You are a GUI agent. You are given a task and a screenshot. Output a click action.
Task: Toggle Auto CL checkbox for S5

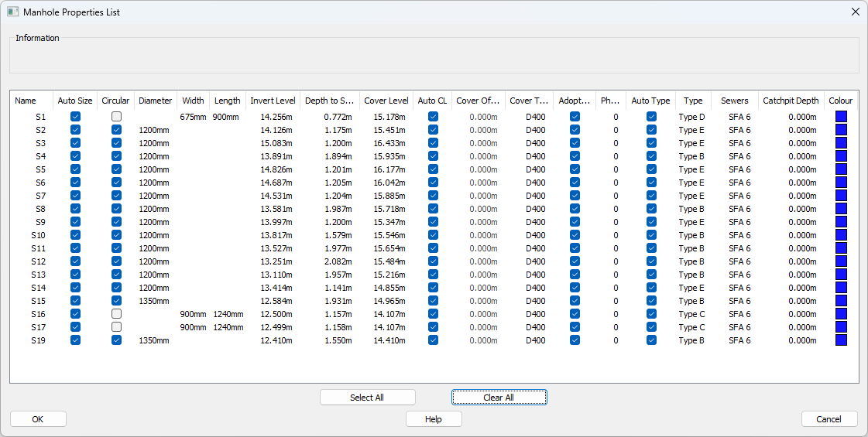pos(433,169)
